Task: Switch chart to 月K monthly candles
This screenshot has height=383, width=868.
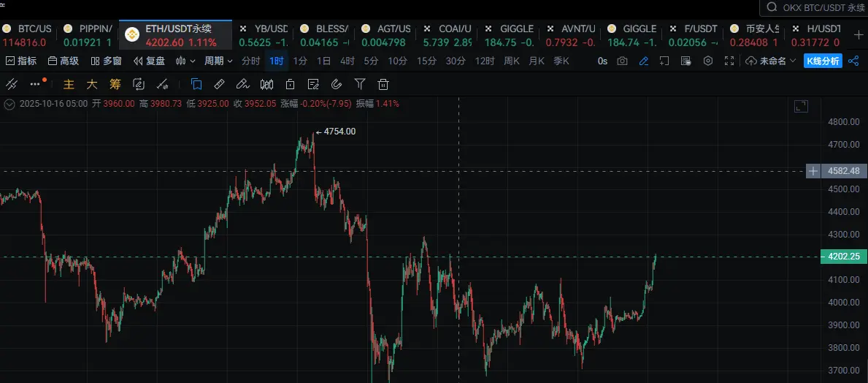Action: (537, 61)
